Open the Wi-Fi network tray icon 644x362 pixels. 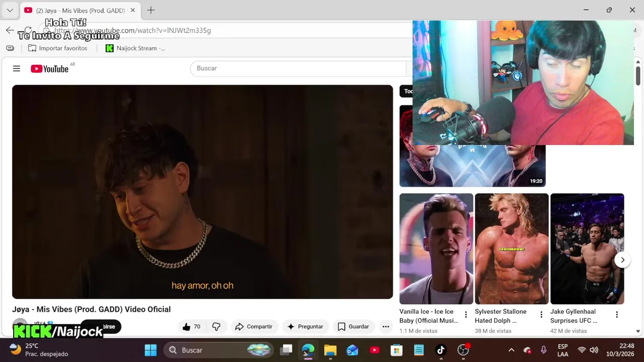582,350
